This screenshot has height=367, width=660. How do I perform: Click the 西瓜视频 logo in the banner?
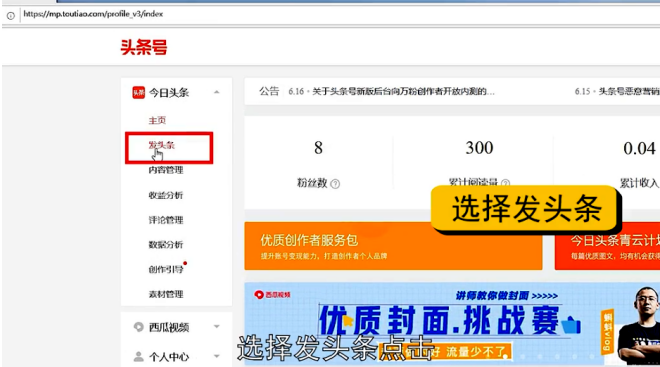[x=272, y=295]
